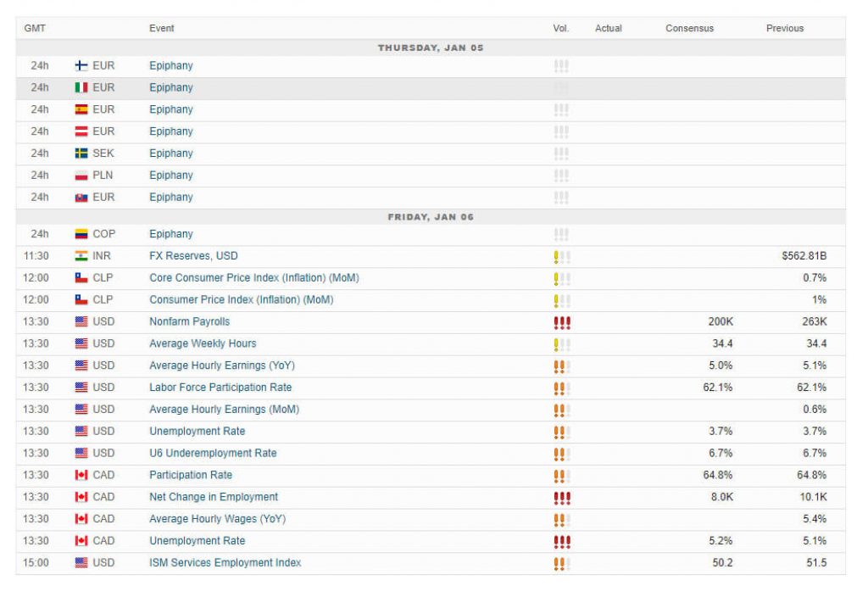
Task: Click the volatility marker on ISM Services Employment Index
Action: click(x=560, y=562)
